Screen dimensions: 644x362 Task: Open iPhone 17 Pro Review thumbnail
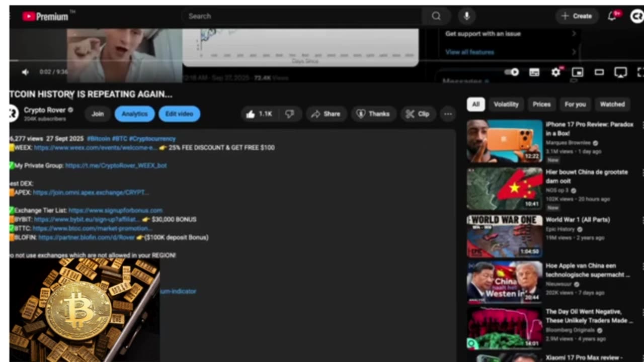pos(505,141)
